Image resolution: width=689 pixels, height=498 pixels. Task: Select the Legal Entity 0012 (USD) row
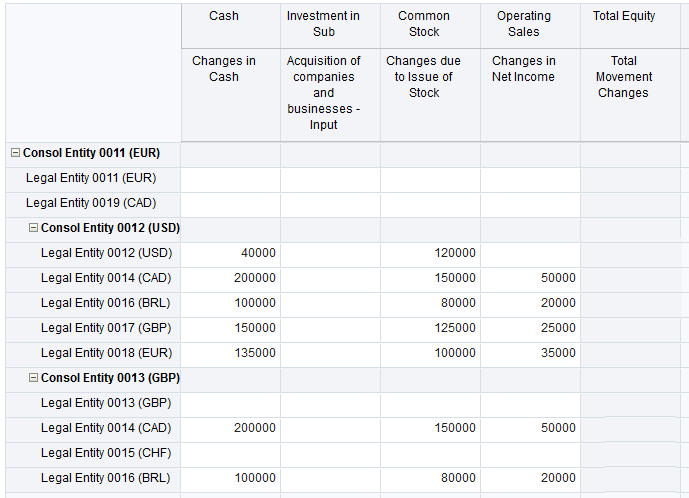pyautogui.click(x=106, y=253)
